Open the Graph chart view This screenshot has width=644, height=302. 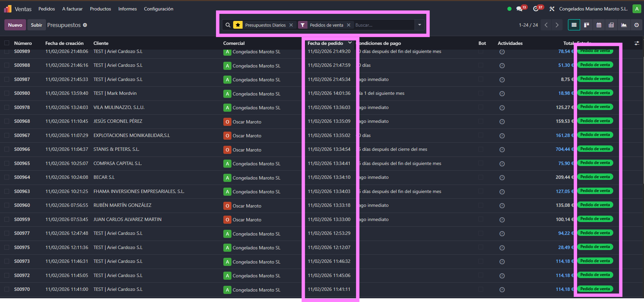click(x=624, y=25)
